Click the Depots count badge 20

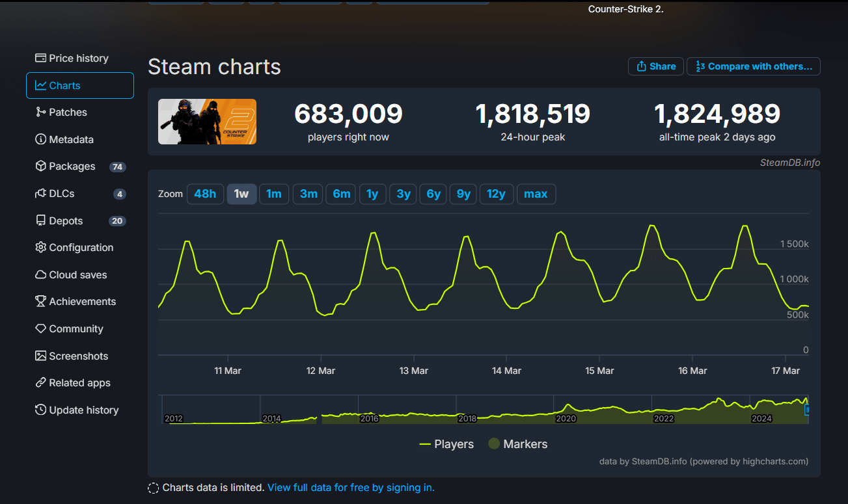[117, 221]
